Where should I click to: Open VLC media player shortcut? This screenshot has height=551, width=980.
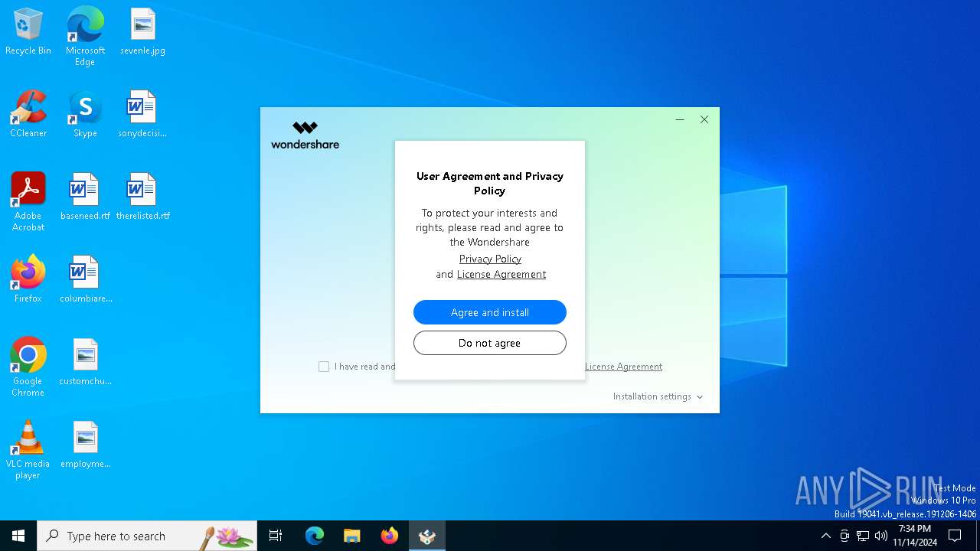coord(28,450)
